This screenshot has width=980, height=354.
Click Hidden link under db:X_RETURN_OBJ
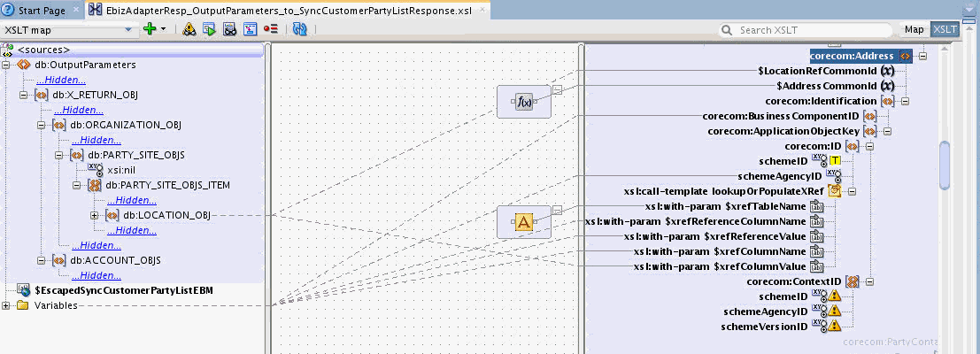click(78, 110)
